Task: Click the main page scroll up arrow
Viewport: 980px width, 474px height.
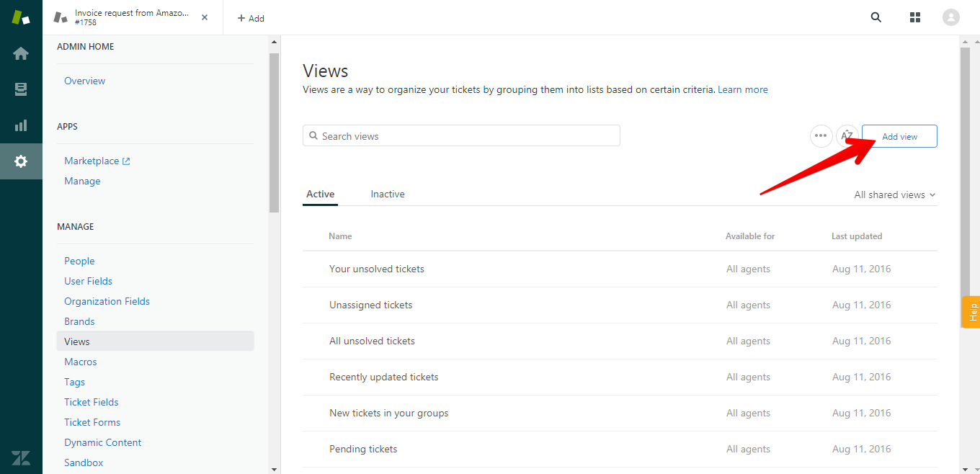Action: (x=966, y=41)
